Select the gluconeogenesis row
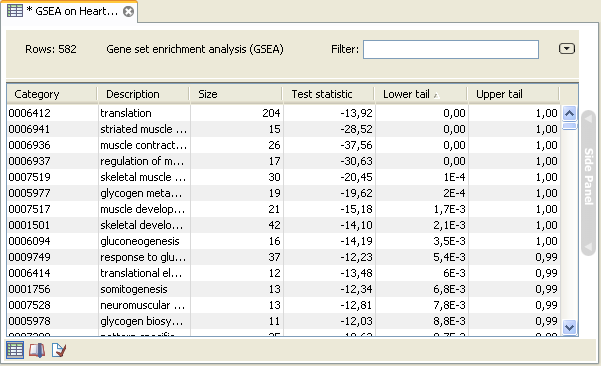 click(x=283, y=241)
